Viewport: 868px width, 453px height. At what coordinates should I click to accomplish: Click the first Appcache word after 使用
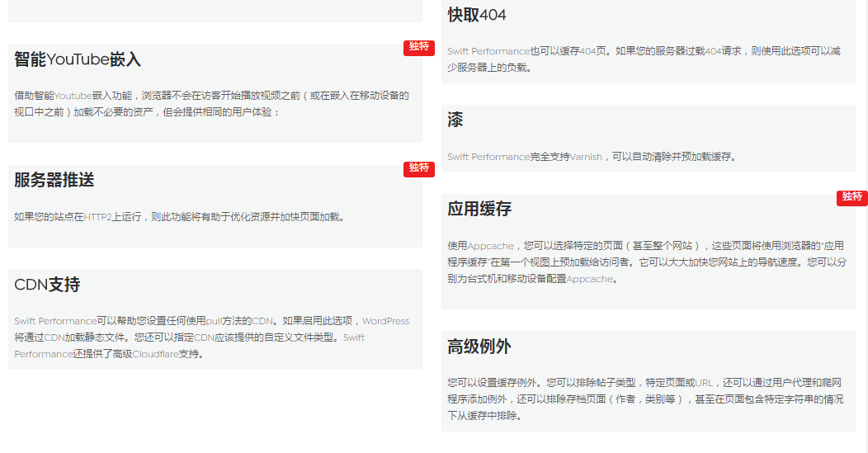pos(491,246)
